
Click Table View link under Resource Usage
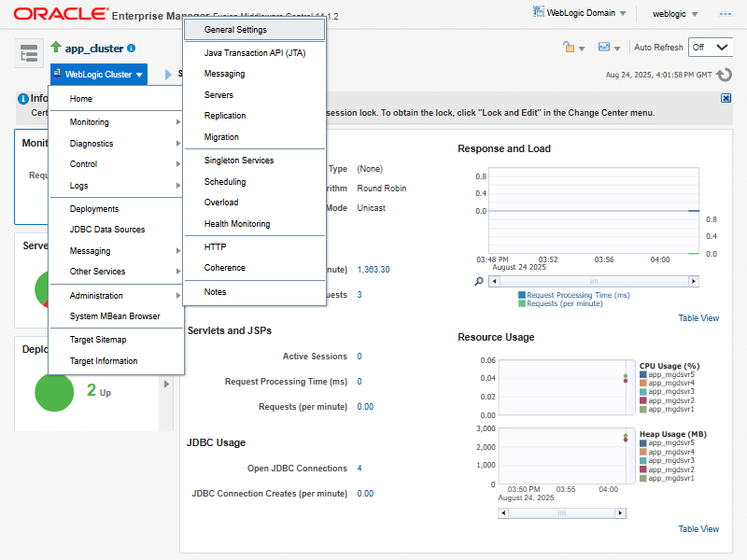[x=698, y=528]
